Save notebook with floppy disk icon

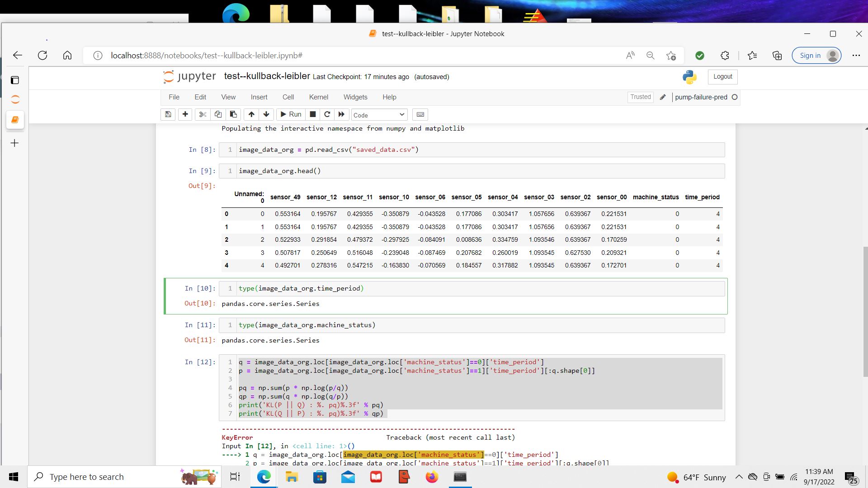[x=168, y=114]
